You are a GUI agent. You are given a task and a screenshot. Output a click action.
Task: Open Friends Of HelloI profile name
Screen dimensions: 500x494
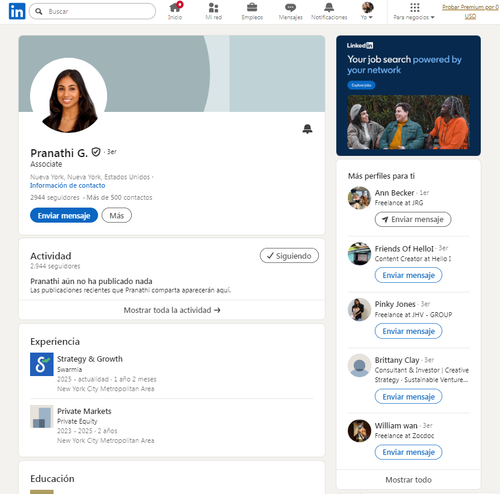(404, 248)
